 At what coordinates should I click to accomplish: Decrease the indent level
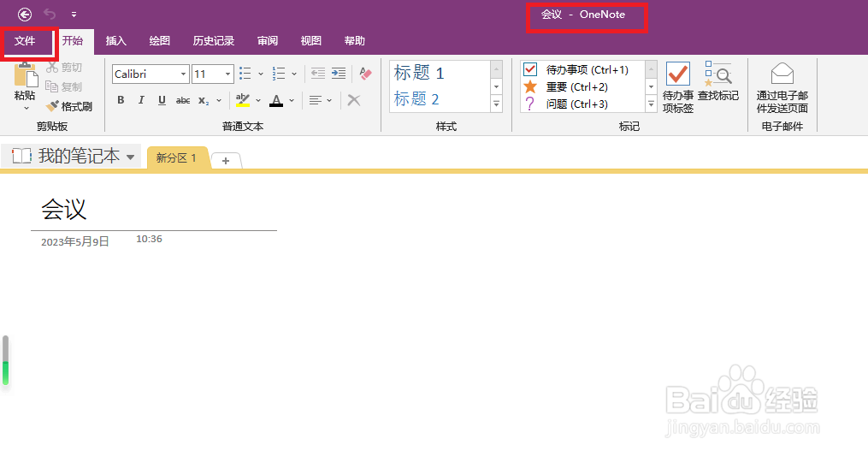click(x=318, y=73)
